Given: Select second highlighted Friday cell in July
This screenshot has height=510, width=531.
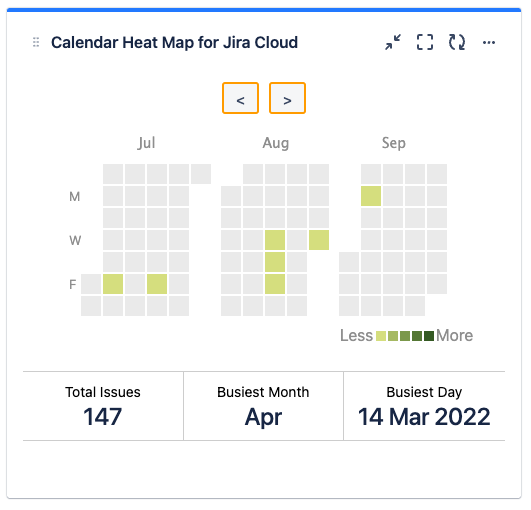Looking at the screenshot, I should point(157,284).
